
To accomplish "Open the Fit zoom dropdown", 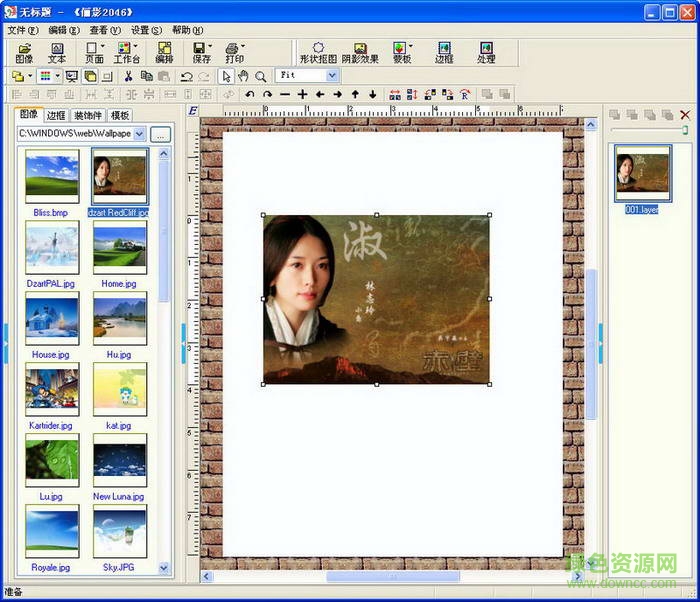I will click(332, 76).
